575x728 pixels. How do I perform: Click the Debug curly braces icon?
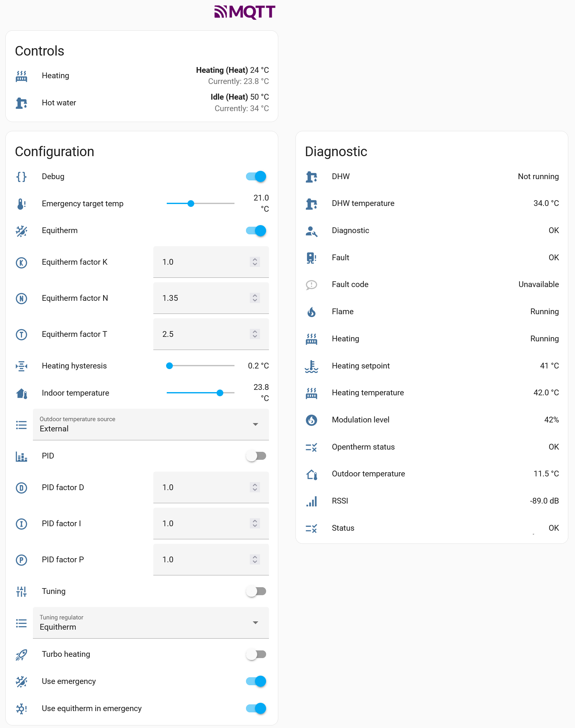21,177
